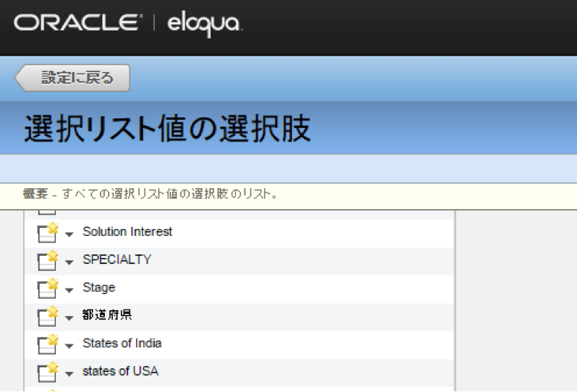This screenshot has height=392, width=577.
Task: Open the dropdown arrow for SPECIALTY
Action: [x=69, y=262]
